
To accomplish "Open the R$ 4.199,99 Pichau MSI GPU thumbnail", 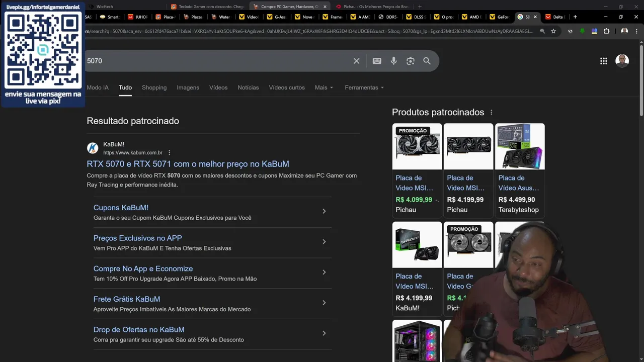I will (x=468, y=146).
